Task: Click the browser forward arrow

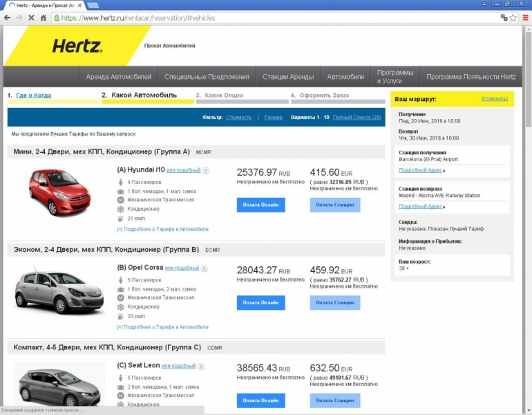Action: 19,18
